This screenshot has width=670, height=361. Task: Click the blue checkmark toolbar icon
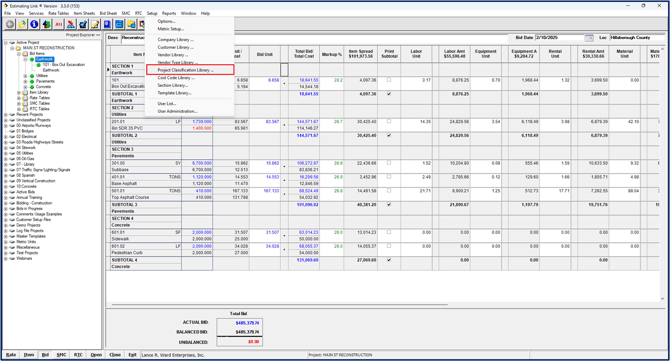click(x=83, y=24)
